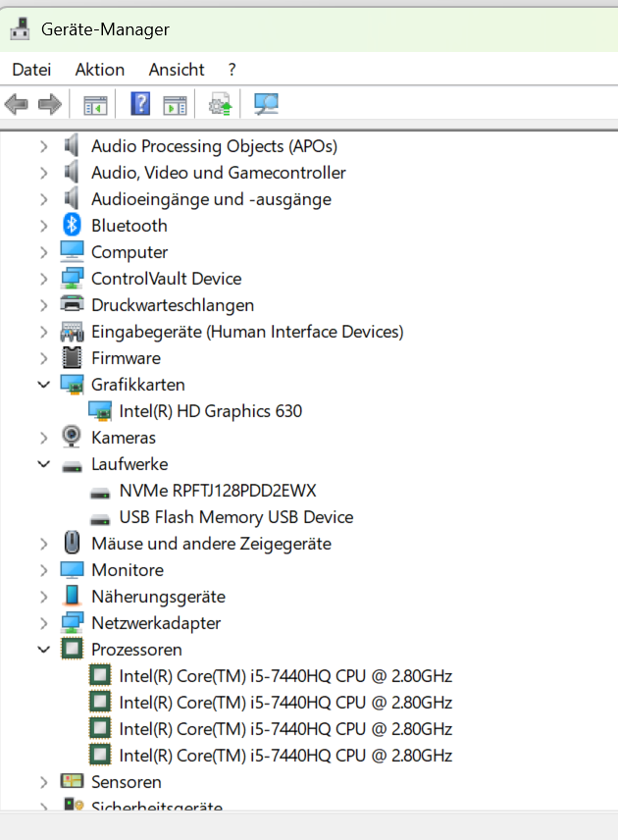Expand the Druckwarteschlangen category
The image size is (618, 840).
point(44,305)
